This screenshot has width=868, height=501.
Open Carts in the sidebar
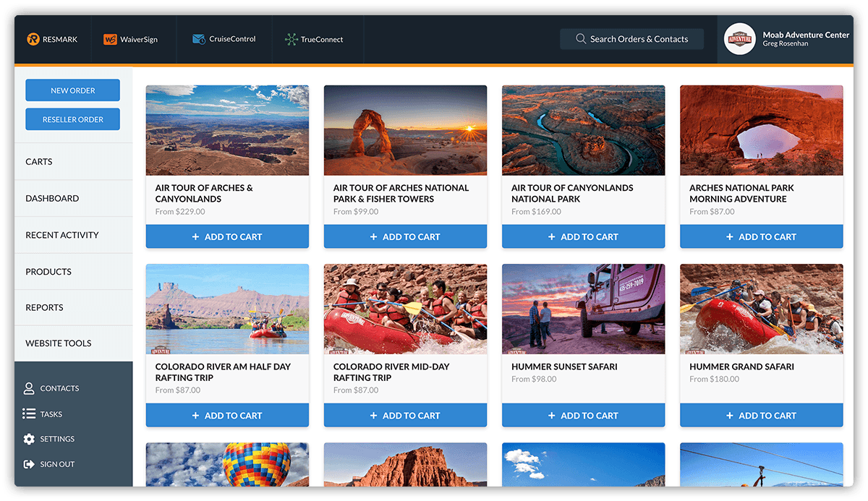pos(74,162)
